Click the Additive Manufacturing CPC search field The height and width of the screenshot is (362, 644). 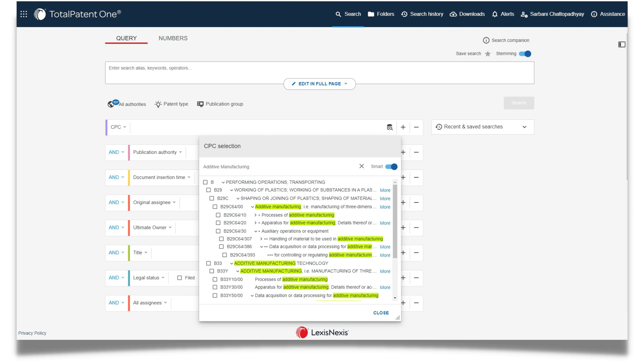point(279,167)
